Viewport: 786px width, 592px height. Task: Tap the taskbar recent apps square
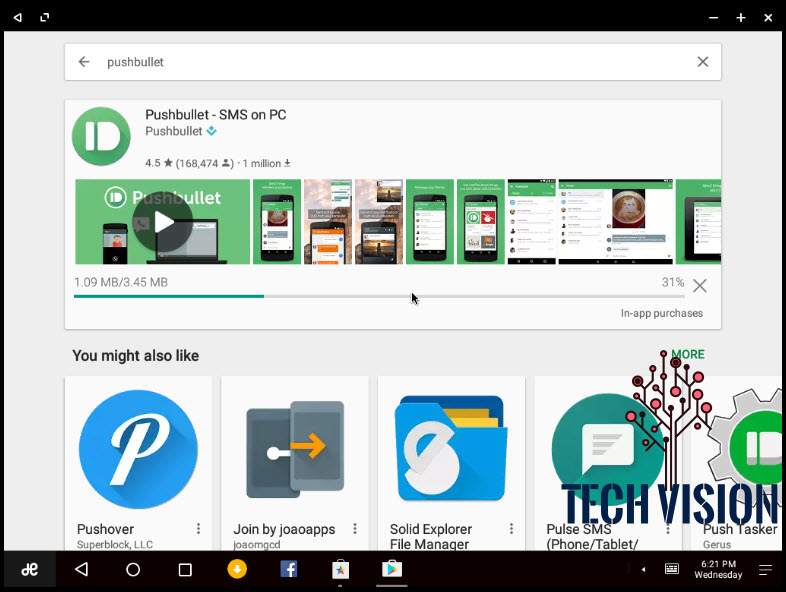click(x=185, y=570)
